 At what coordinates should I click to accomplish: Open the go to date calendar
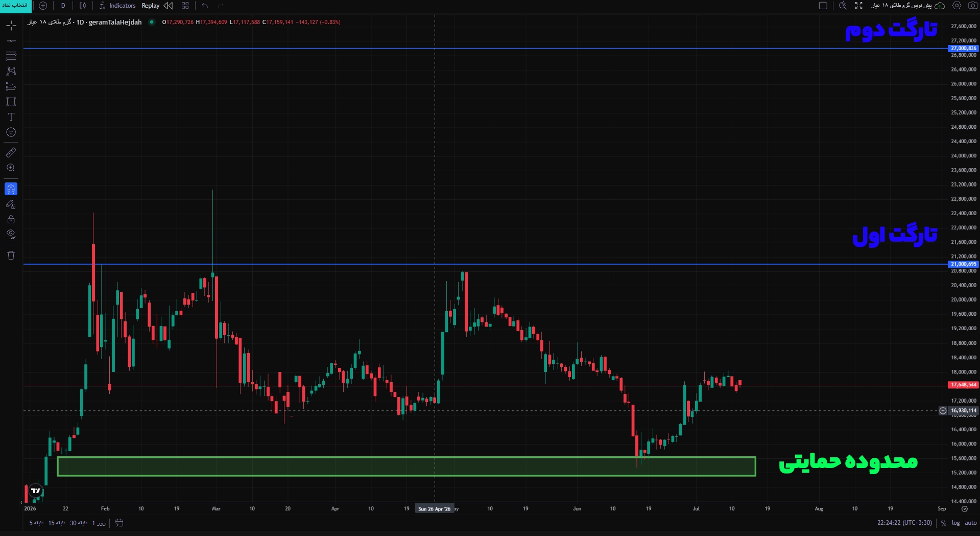coord(119,523)
